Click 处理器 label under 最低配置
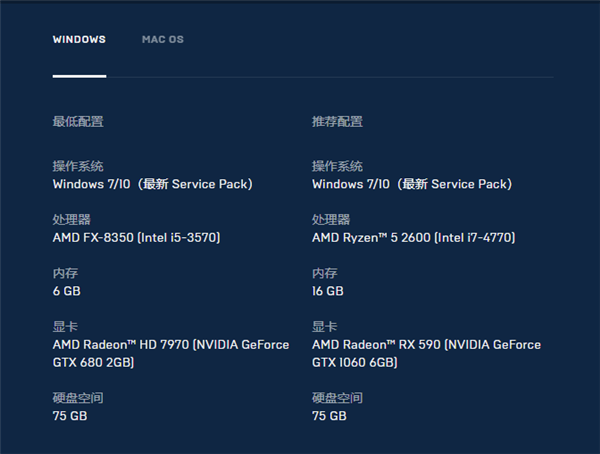This screenshot has height=454, width=600. (72, 220)
